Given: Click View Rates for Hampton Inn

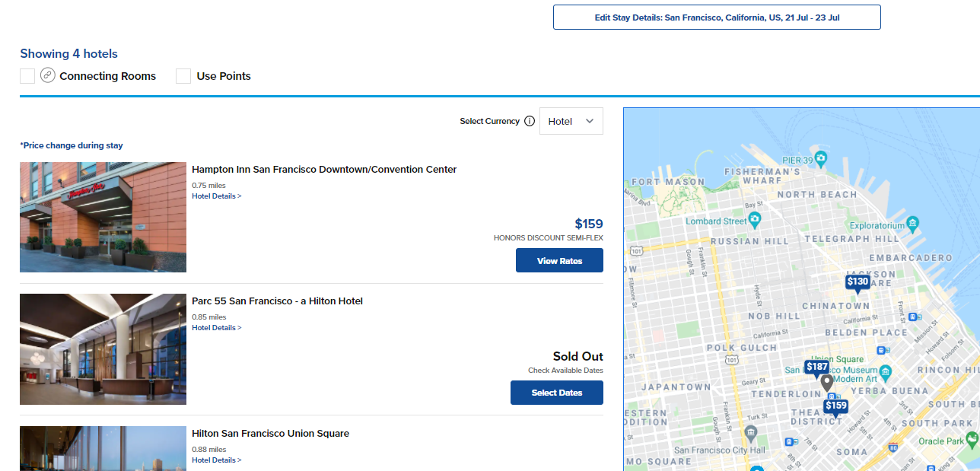Looking at the screenshot, I should tap(559, 260).
